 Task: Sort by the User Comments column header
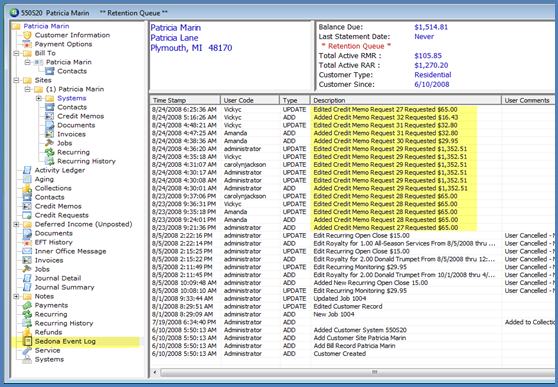coord(529,100)
